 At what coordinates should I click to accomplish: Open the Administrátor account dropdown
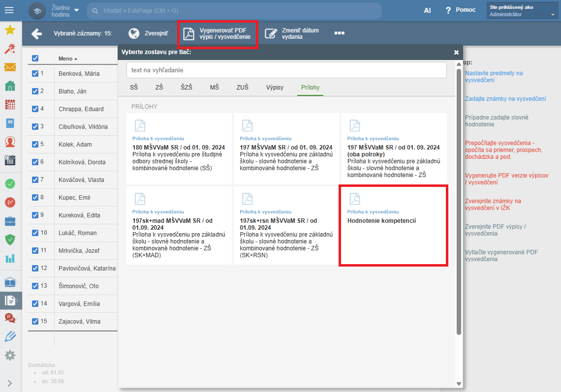click(x=522, y=11)
